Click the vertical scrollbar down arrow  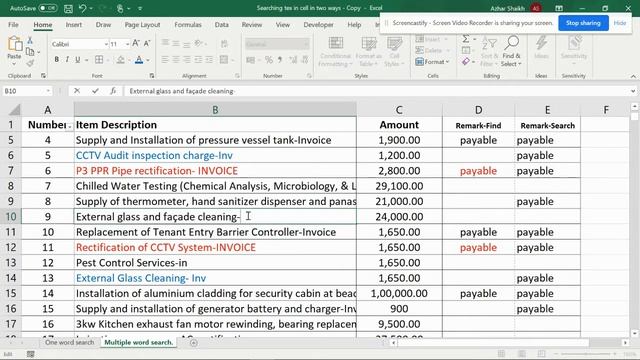[634, 333]
